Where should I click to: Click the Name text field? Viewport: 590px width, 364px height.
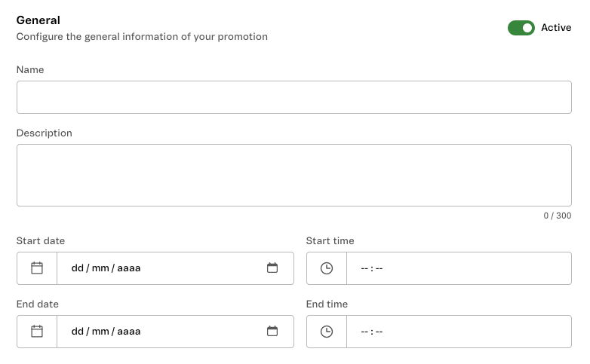pyautogui.click(x=293, y=97)
